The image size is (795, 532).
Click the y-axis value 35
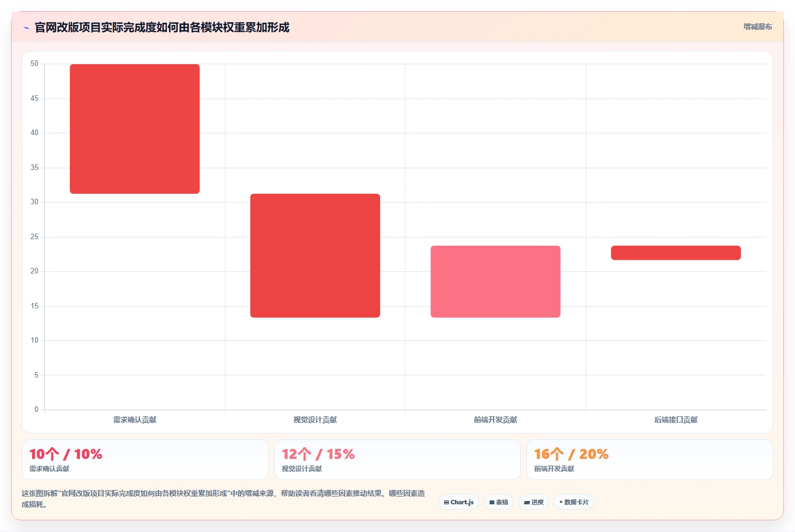tap(34, 168)
